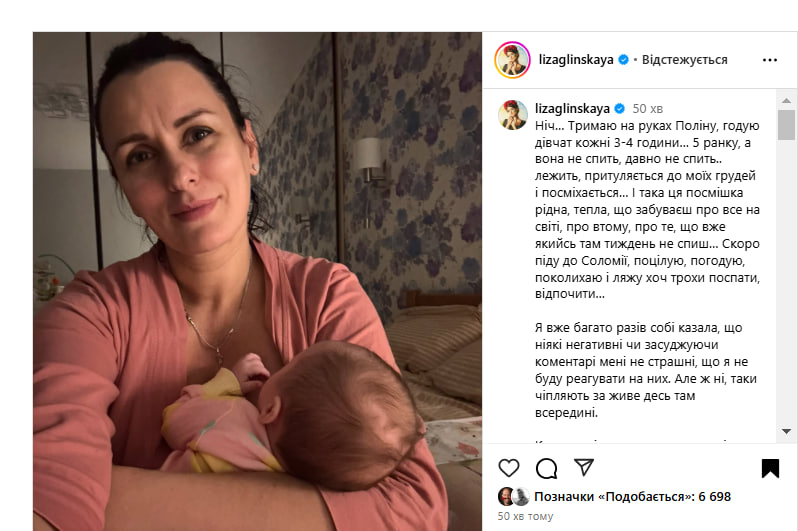The image size is (798, 531).
Task: Open lizaglinskaya link in caption
Action: point(572,108)
